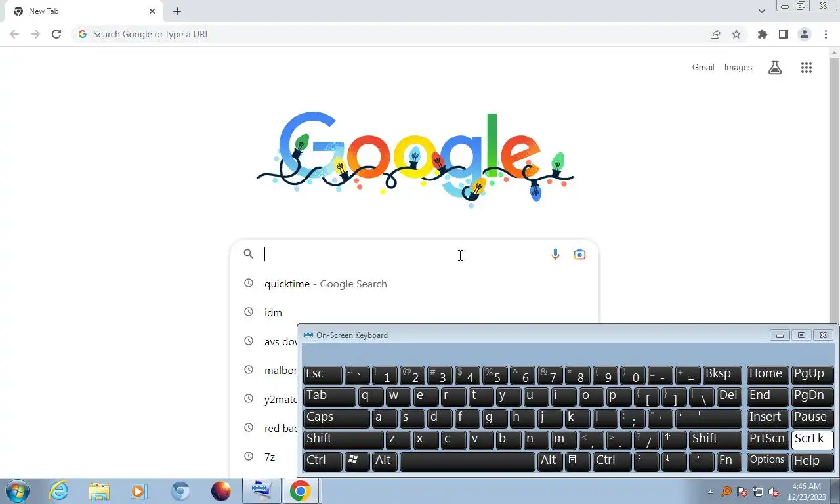Launch Windows Media Player from the taskbar

[139, 491]
